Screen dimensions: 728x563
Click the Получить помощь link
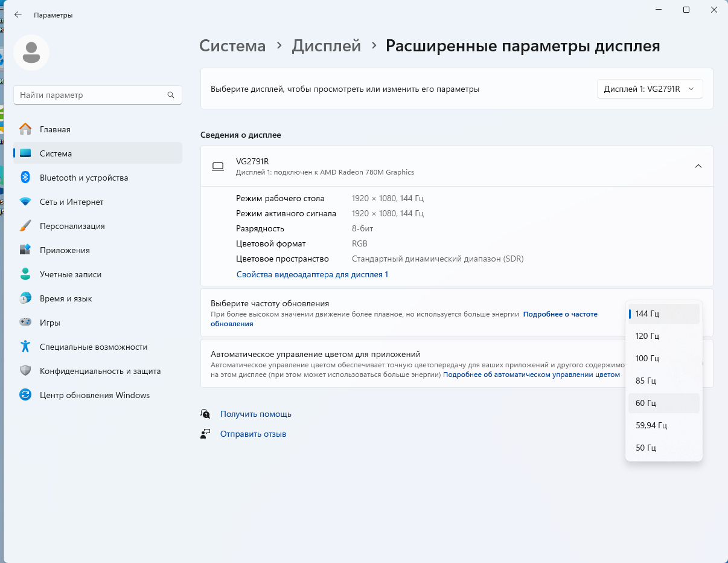(x=256, y=414)
